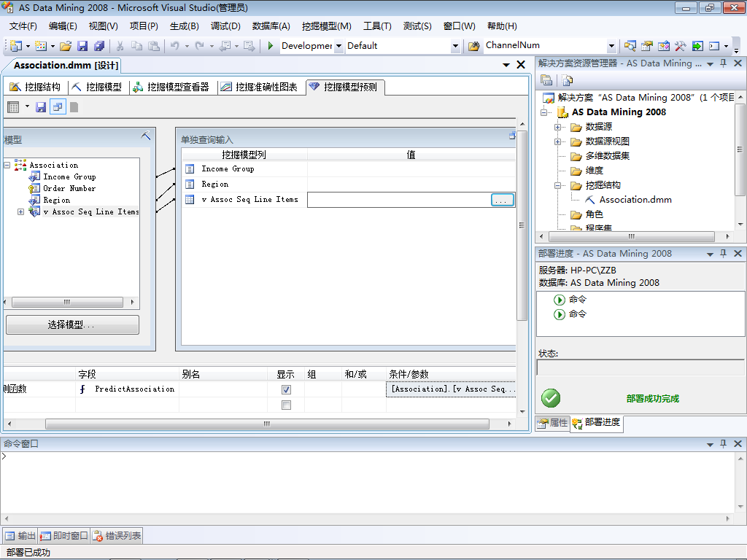Click the green arrow deploy window icon
747x560 pixels.
tap(697, 46)
